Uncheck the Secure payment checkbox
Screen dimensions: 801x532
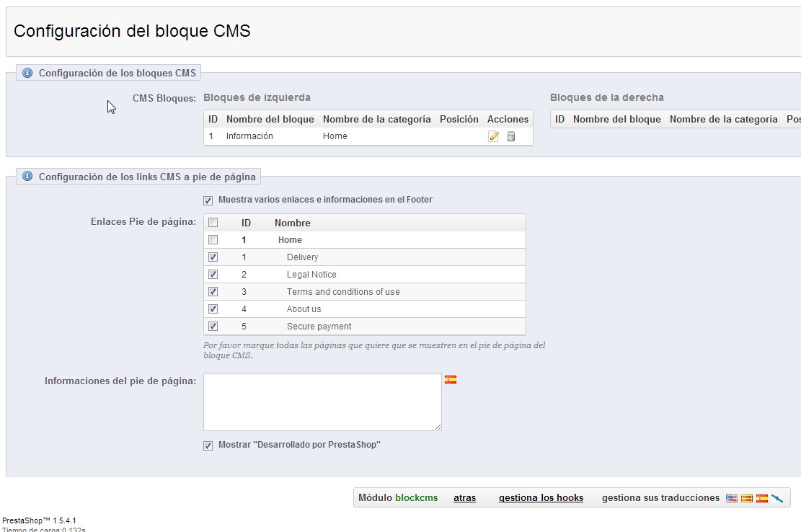click(213, 327)
